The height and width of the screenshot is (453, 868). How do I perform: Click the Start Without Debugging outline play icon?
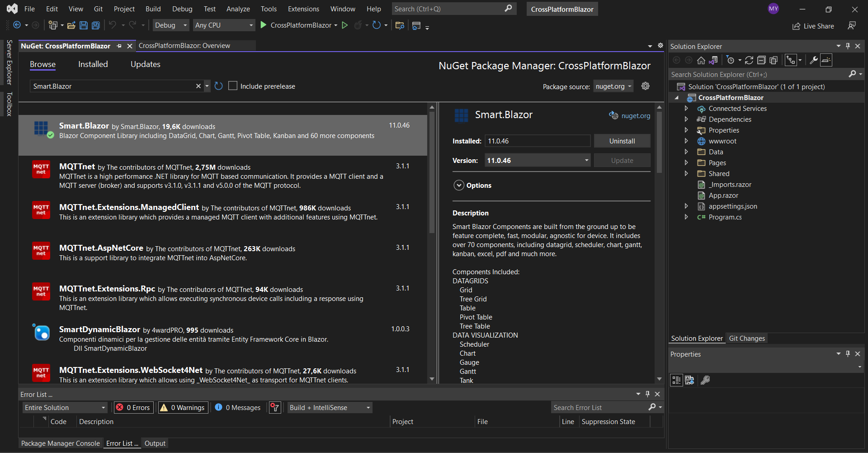click(345, 25)
